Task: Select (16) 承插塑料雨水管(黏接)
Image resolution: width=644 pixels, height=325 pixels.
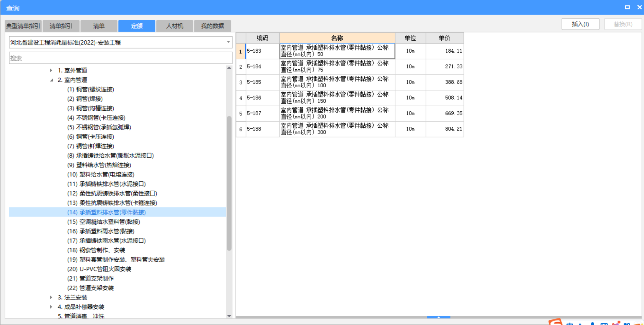Action: [101, 231]
